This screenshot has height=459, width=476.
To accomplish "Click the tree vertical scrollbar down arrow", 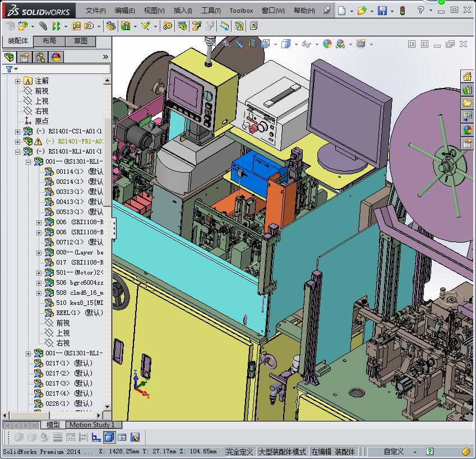I will coord(107,406).
